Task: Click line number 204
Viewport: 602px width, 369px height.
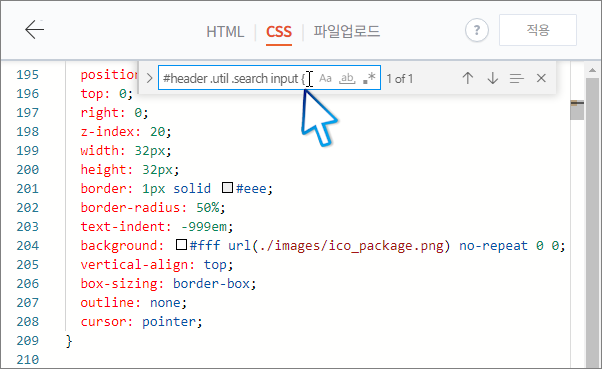Action: click(27, 245)
